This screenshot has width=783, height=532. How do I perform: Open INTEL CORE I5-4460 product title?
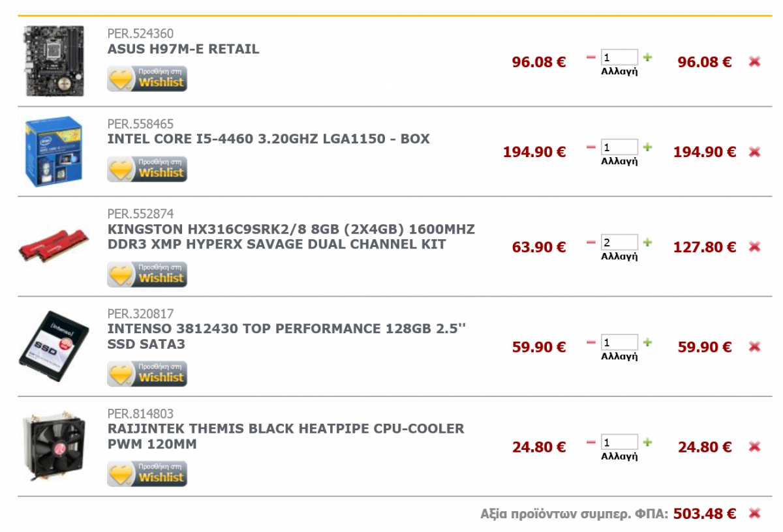pos(268,139)
